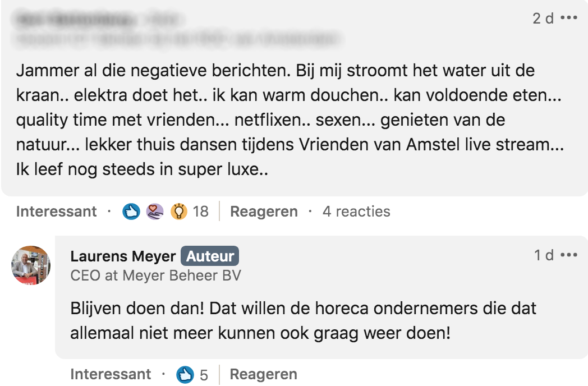The image size is (588, 386).
Task: Expand the "4 reacties" replies thread
Action: 356,212
